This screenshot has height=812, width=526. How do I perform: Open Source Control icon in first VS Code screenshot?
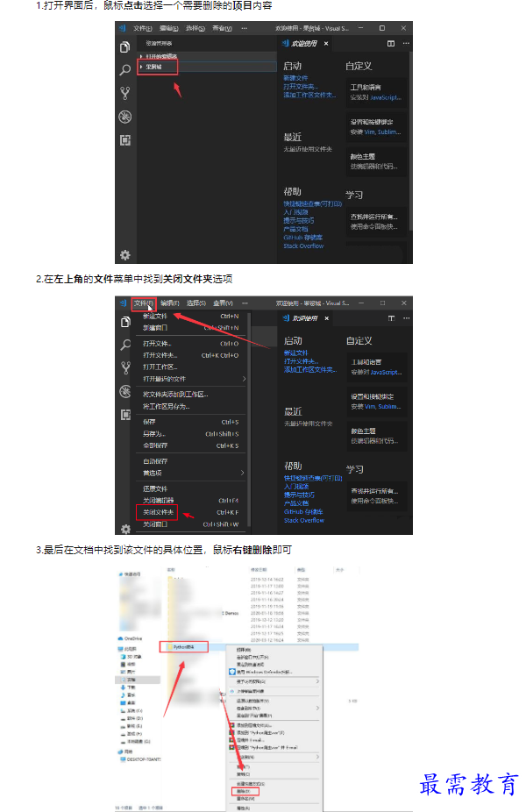click(x=124, y=93)
